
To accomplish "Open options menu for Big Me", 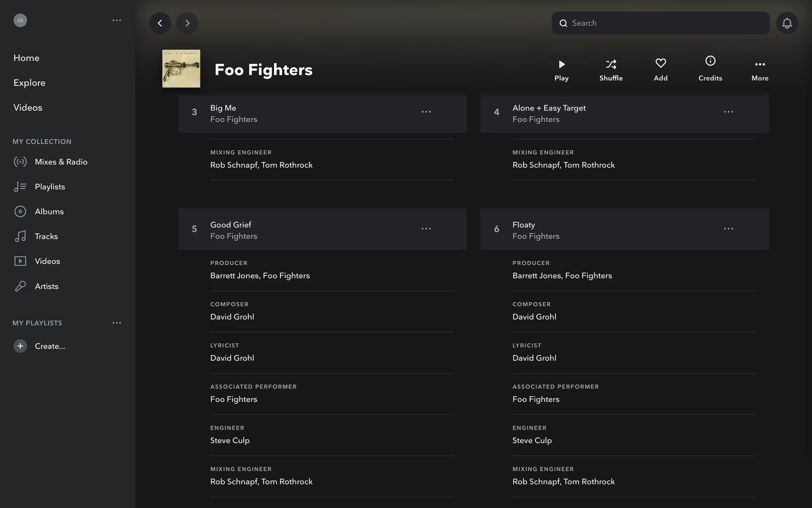I will tap(426, 112).
